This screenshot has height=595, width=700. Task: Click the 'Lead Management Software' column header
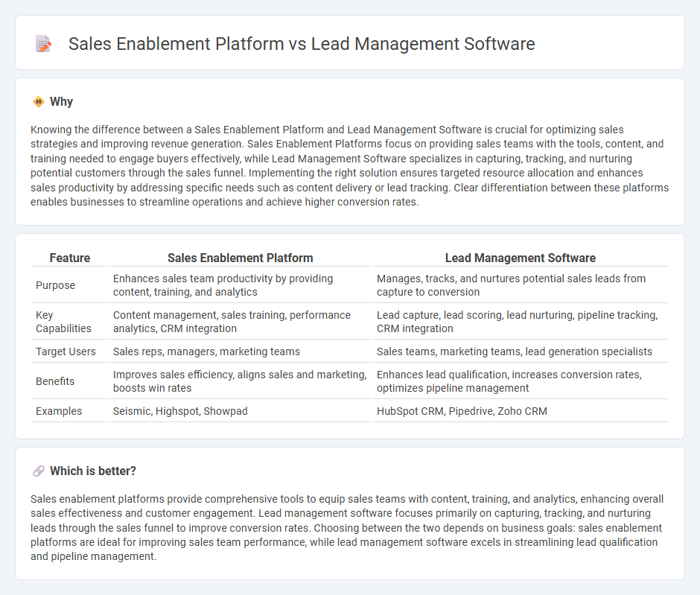click(520, 258)
